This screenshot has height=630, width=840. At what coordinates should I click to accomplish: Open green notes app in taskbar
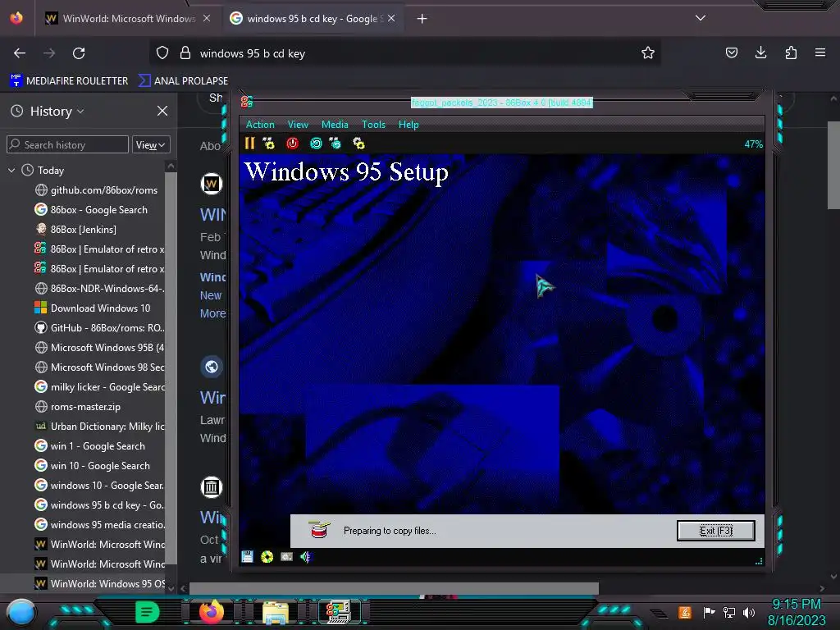coord(148,612)
